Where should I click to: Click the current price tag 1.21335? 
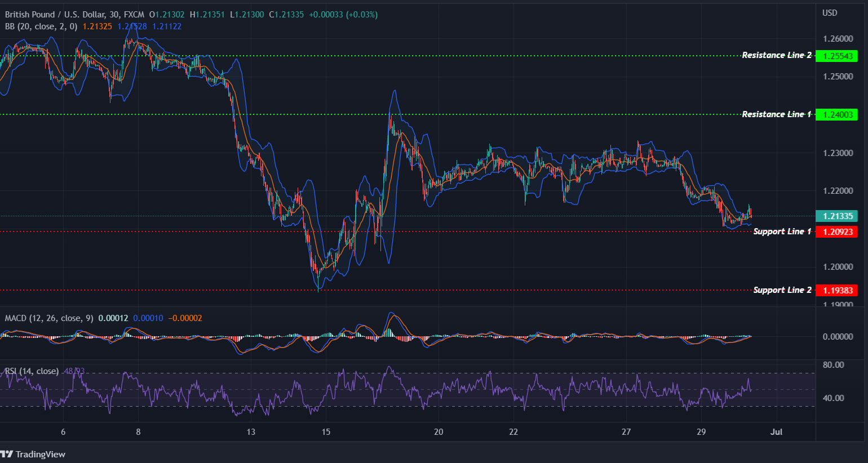837,216
